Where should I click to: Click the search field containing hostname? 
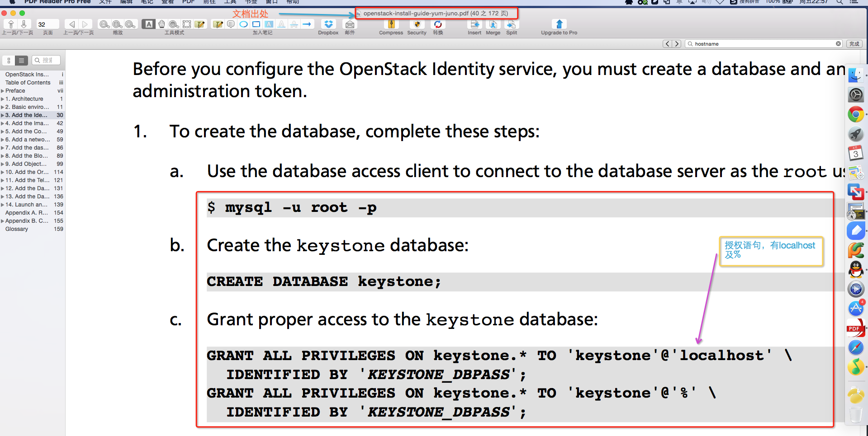pos(764,44)
